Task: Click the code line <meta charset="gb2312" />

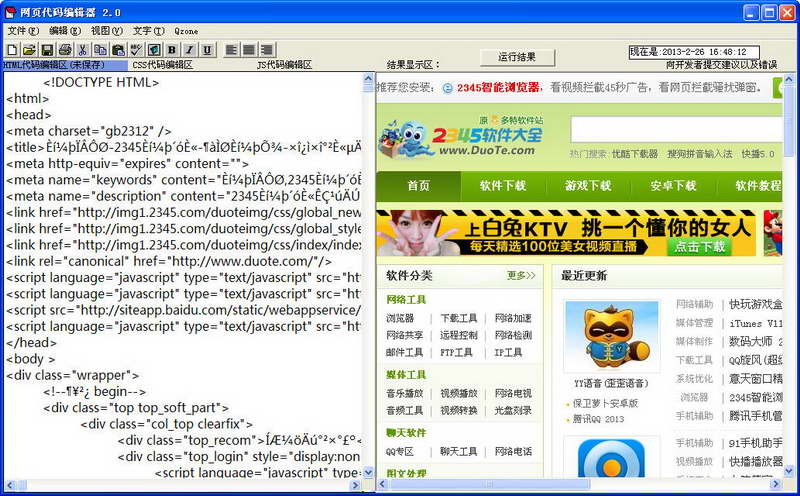Action: pyautogui.click(x=89, y=131)
